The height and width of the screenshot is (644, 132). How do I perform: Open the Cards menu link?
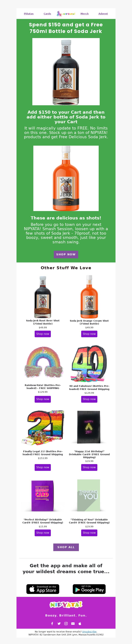tap(47, 14)
